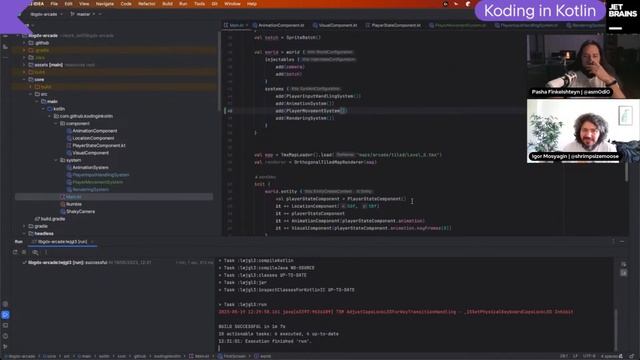Open RenderingSystem in project tree
The height and width of the screenshot is (360, 640).
click(90, 190)
